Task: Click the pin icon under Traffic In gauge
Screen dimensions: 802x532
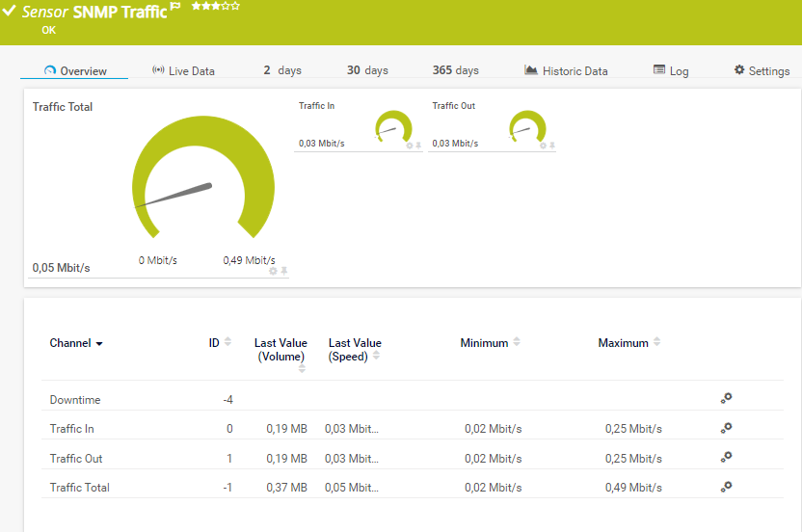Action: click(x=418, y=146)
